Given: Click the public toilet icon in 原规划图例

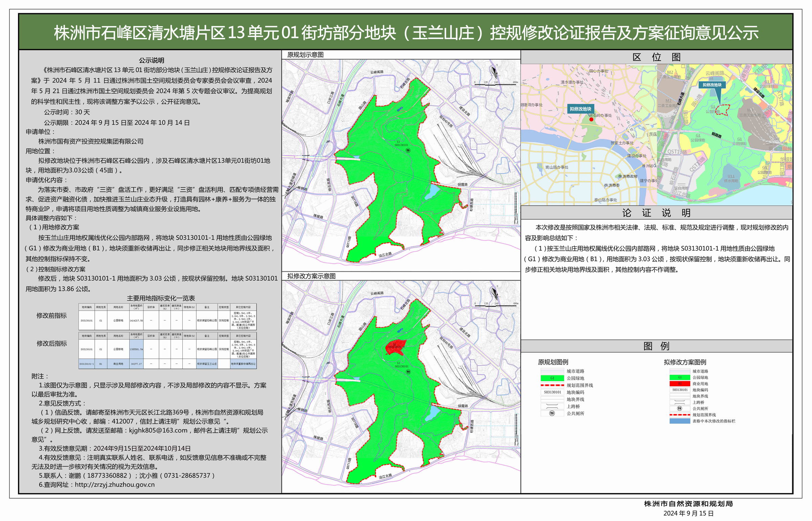Looking at the screenshot, I should (x=552, y=413).
